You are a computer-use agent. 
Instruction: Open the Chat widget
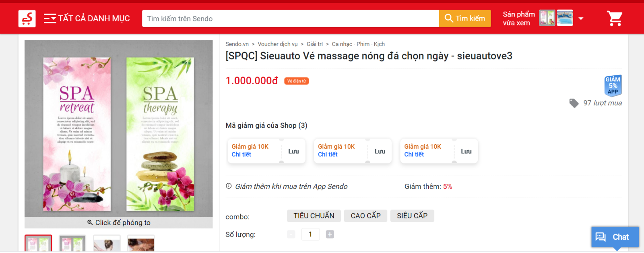[615, 237]
